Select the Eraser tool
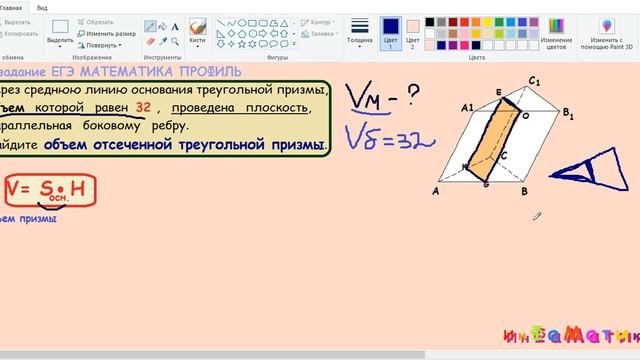The width and height of the screenshot is (640, 360). click(x=150, y=41)
